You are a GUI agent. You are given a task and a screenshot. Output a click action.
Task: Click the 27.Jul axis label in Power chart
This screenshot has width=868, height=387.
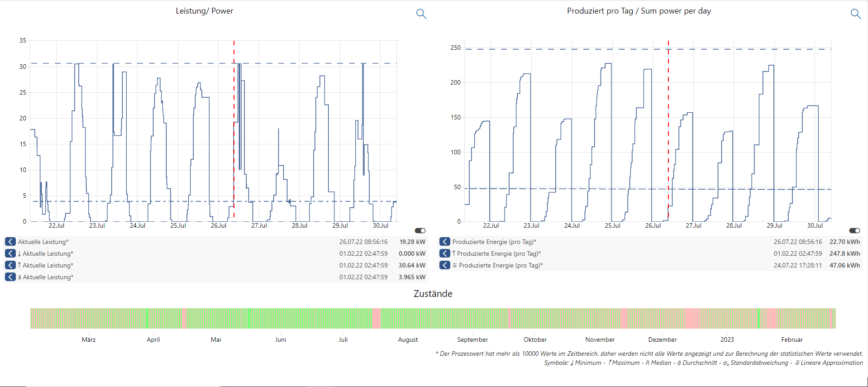[259, 225]
